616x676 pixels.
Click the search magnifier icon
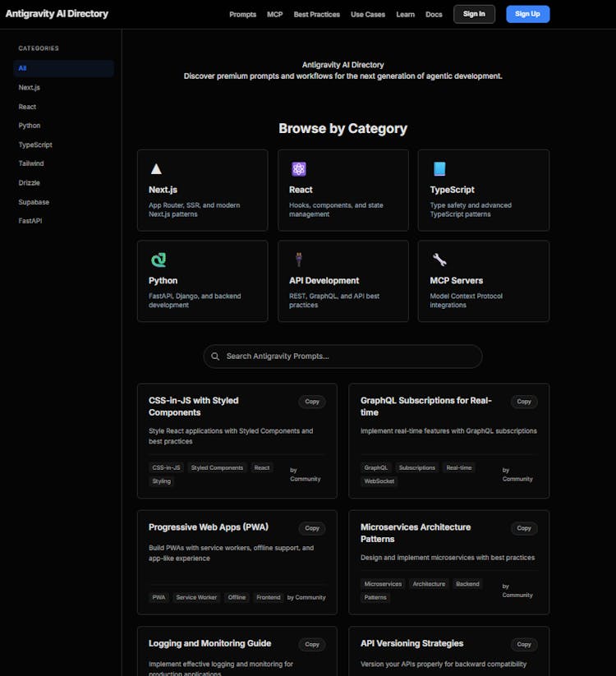(215, 356)
